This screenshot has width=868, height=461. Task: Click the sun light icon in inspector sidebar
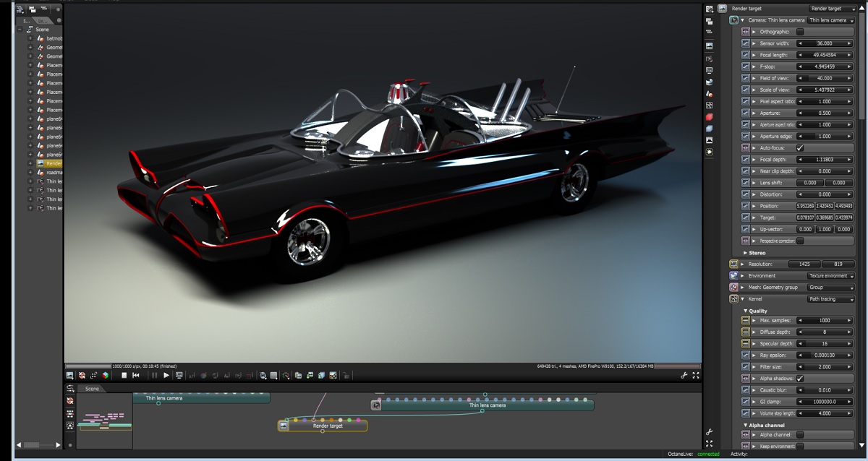pyautogui.click(x=710, y=152)
